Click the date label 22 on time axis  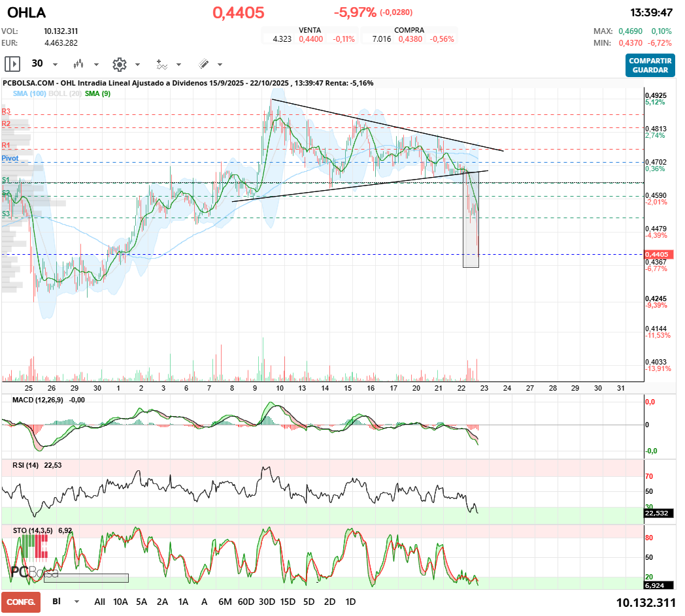pos(461,387)
